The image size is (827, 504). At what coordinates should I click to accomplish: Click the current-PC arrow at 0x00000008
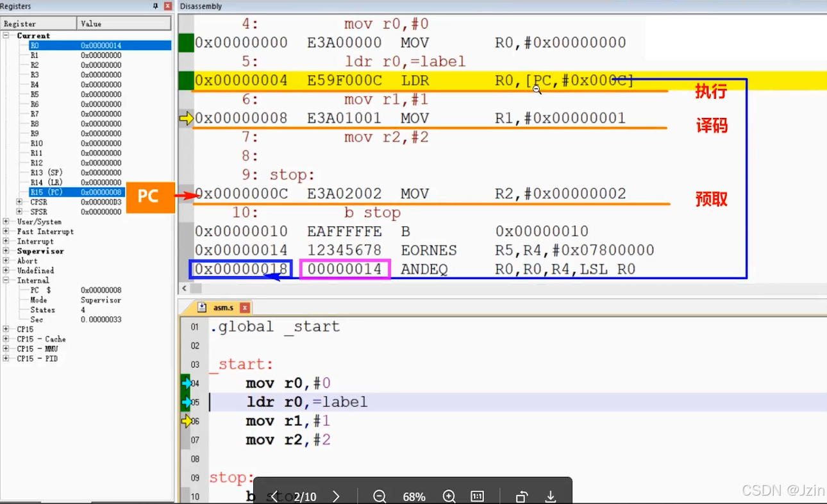pos(186,119)
